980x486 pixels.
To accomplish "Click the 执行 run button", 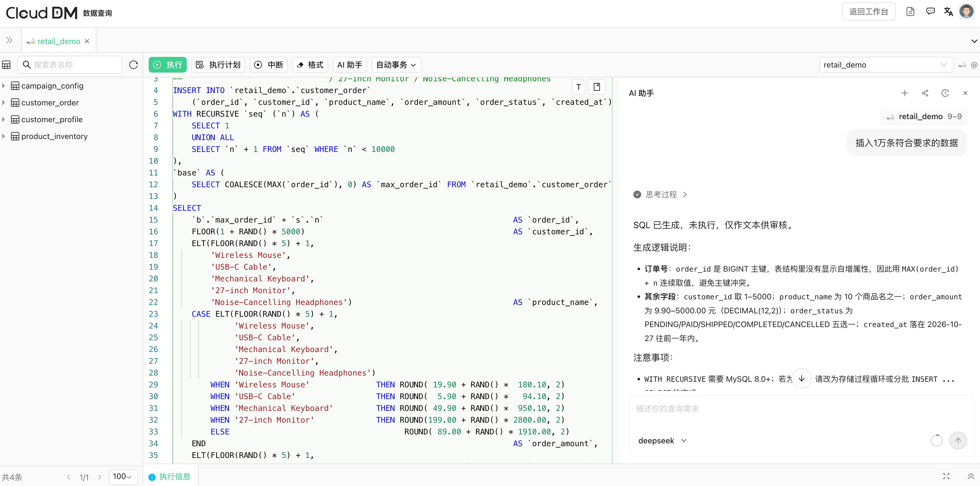I will [167, 65].
